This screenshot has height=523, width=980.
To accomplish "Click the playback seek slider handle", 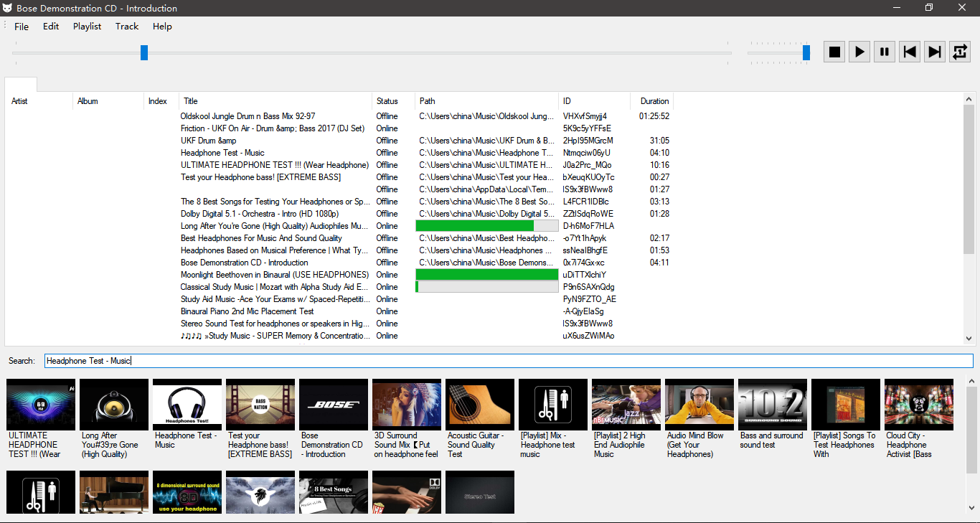I will 144,52.
